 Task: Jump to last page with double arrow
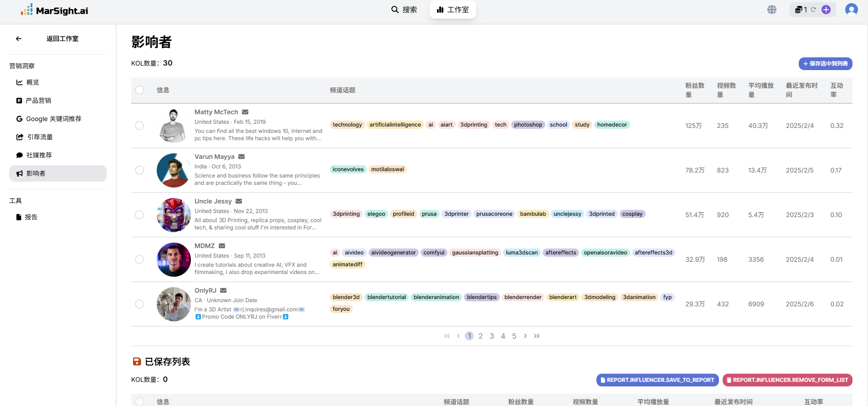click(537, 336)
